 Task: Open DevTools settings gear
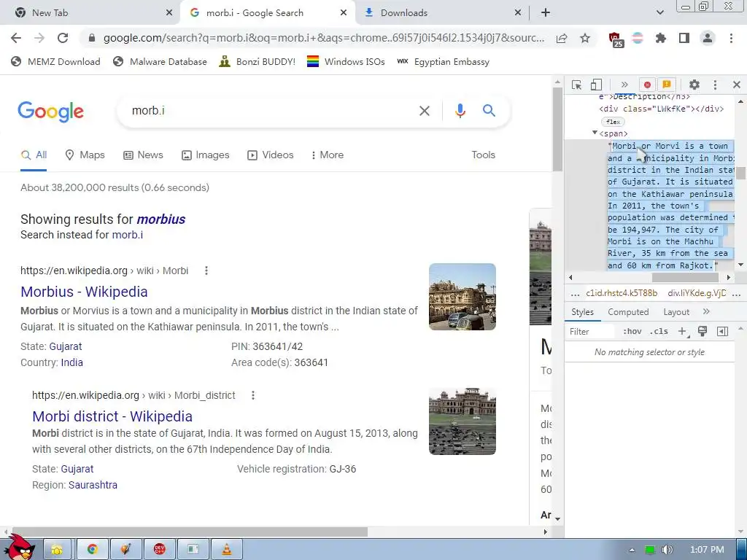[x=694, y=85]
